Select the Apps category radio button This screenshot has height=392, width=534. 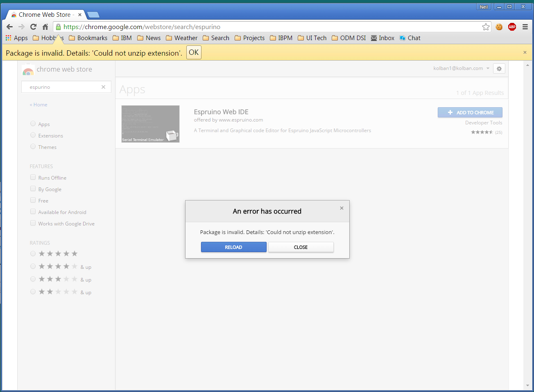[33, 124]
